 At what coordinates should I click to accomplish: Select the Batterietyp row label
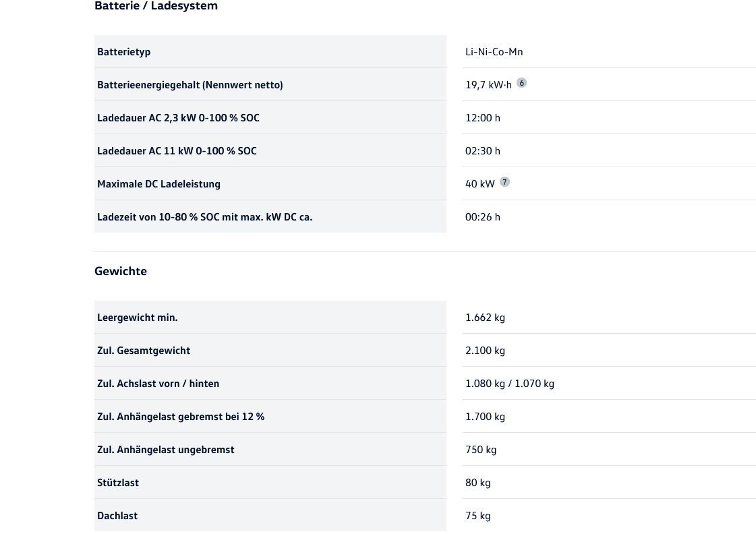coord(123,52)
